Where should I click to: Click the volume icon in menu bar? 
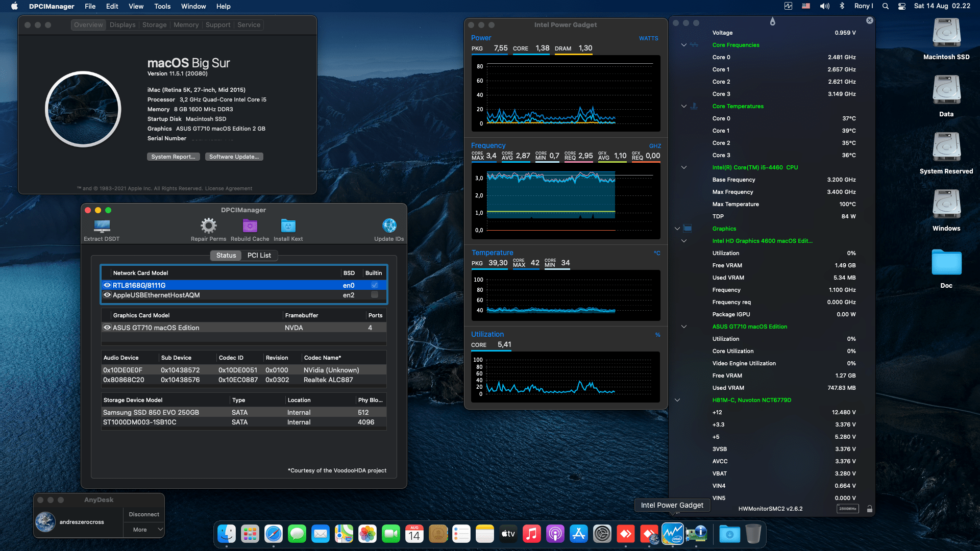[824, 6]
